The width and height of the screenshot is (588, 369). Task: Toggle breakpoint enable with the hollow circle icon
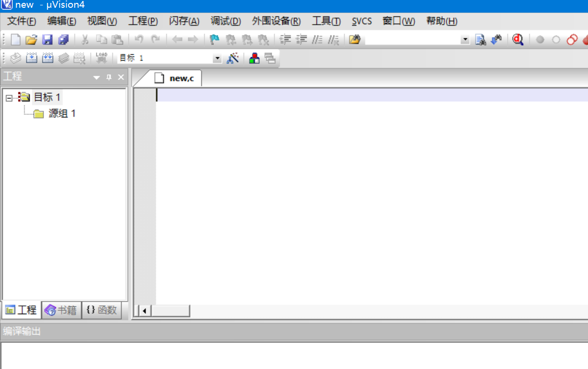pos(556,40)
